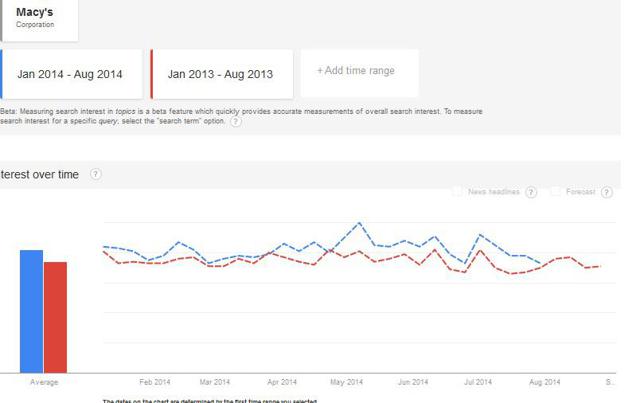Click the Mar 2014 axis label
Image resolution: width=640 pixels, height=403 pixels.
point(215,382)
